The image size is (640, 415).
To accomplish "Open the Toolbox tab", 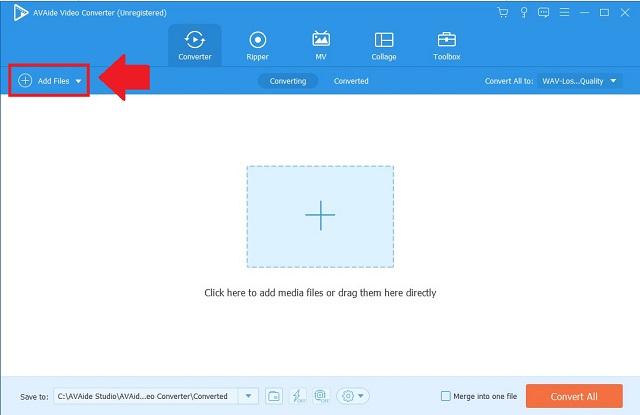I will pyautogui.click(x=447, y=45).
